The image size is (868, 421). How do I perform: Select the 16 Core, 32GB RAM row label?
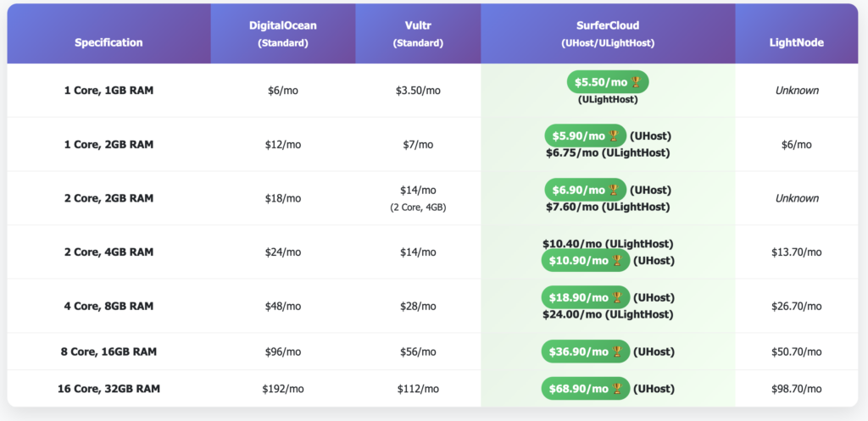click(x=108, y=389)
